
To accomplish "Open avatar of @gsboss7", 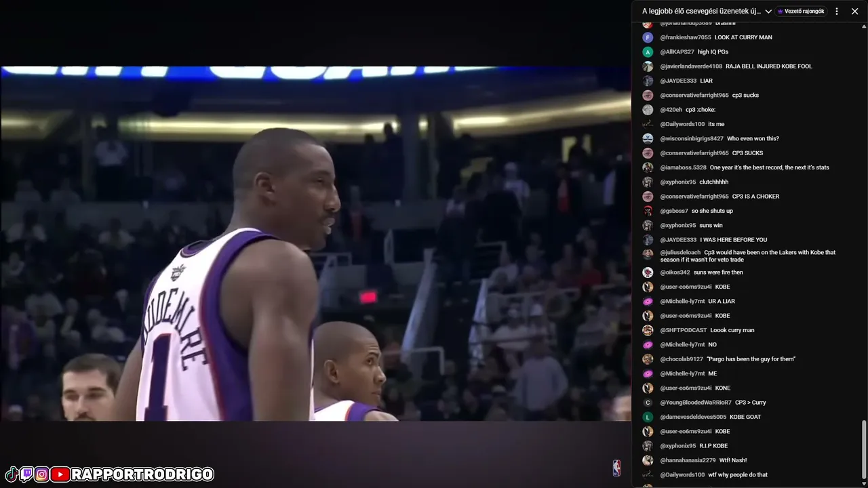I will (x=648, y=211).
